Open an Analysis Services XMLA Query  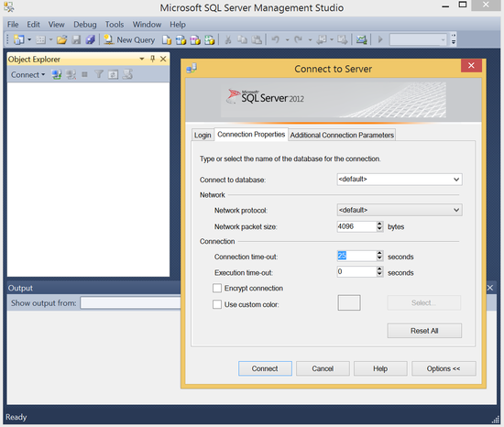click(x=209, y=39)
